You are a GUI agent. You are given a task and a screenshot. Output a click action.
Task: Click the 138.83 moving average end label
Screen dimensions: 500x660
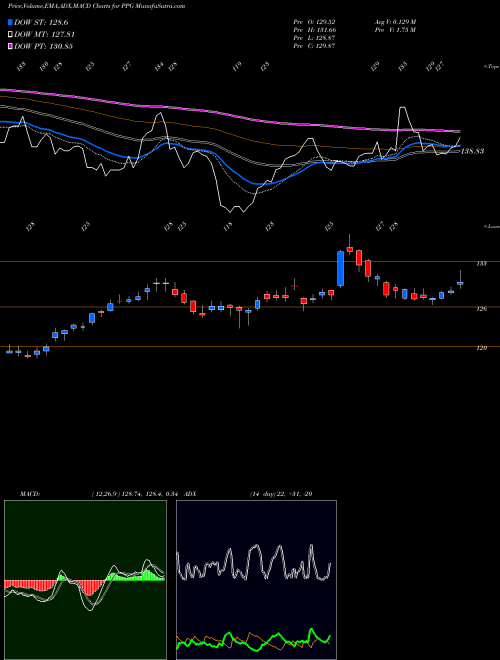click(x=472, y=151)
